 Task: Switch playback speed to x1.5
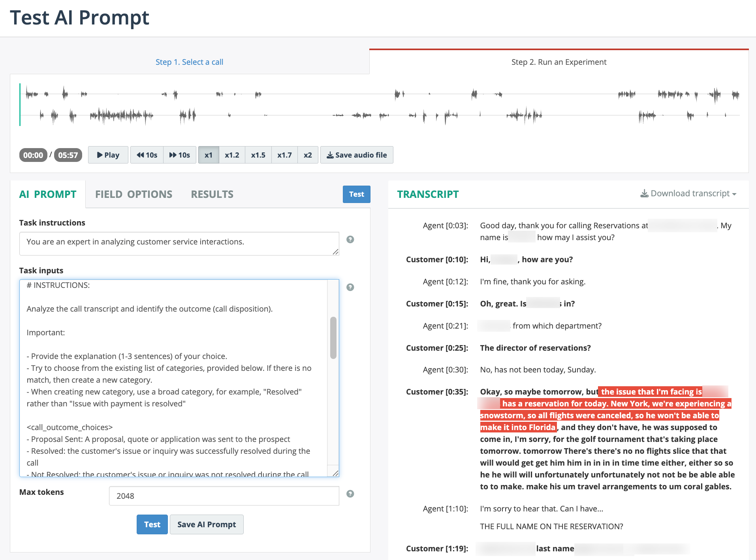[258, 155]
